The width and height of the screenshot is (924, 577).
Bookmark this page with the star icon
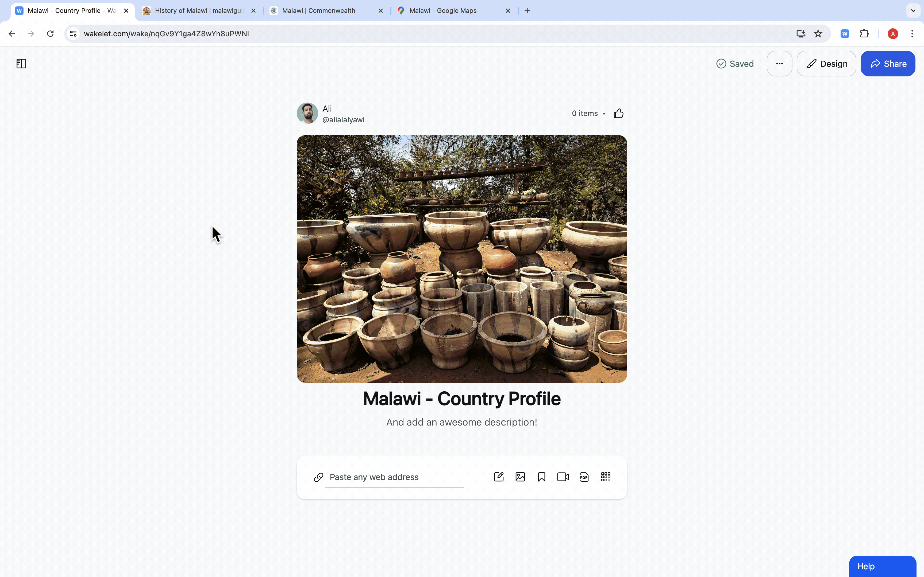(x=818, y=34)
